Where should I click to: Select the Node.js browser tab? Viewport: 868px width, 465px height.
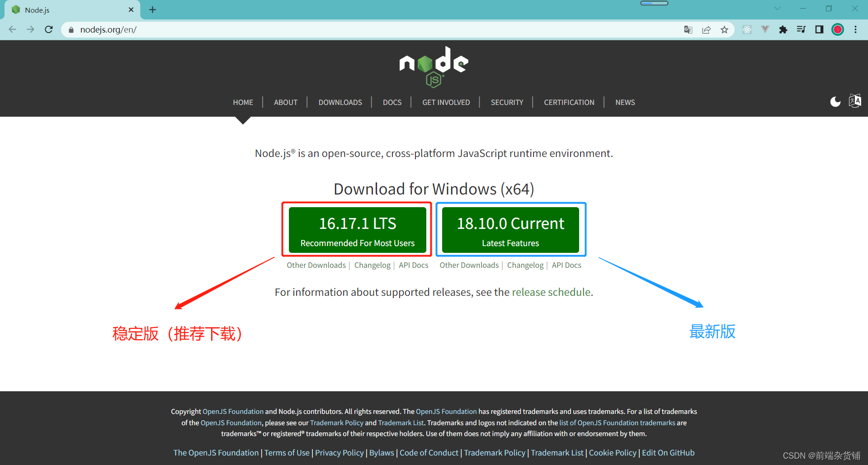coord(72,10)
